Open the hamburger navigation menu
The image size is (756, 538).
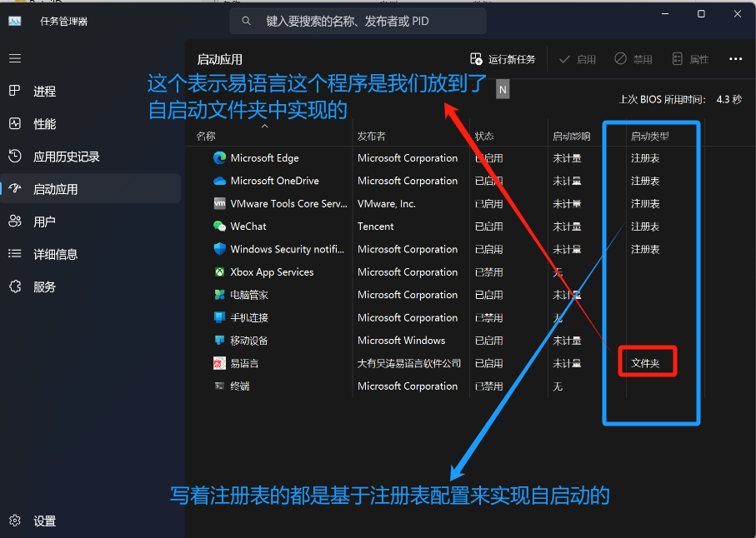tap(15, 58)
